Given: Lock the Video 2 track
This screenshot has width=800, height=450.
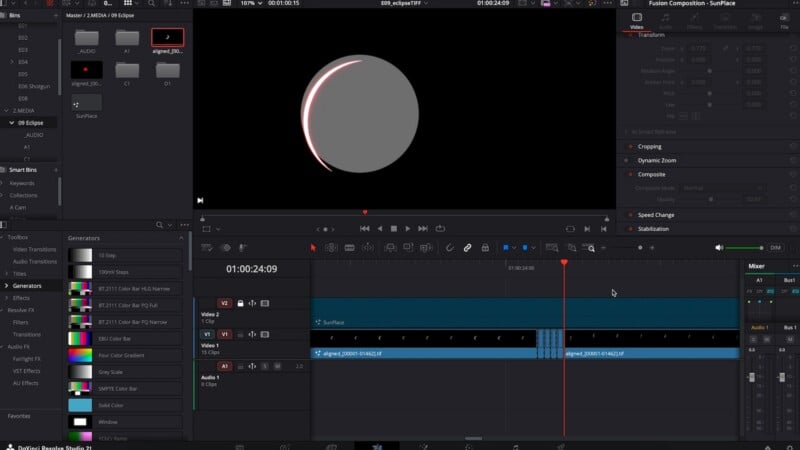Looking at the screenshot, I should tap(240, 303).
